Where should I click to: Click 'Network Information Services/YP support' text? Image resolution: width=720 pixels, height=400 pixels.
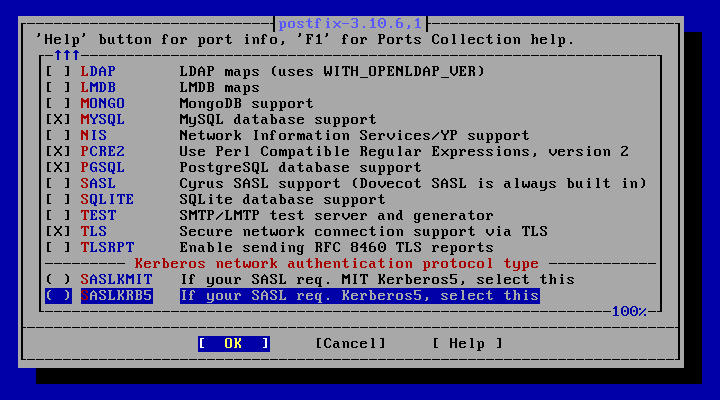tap(354, 136)
